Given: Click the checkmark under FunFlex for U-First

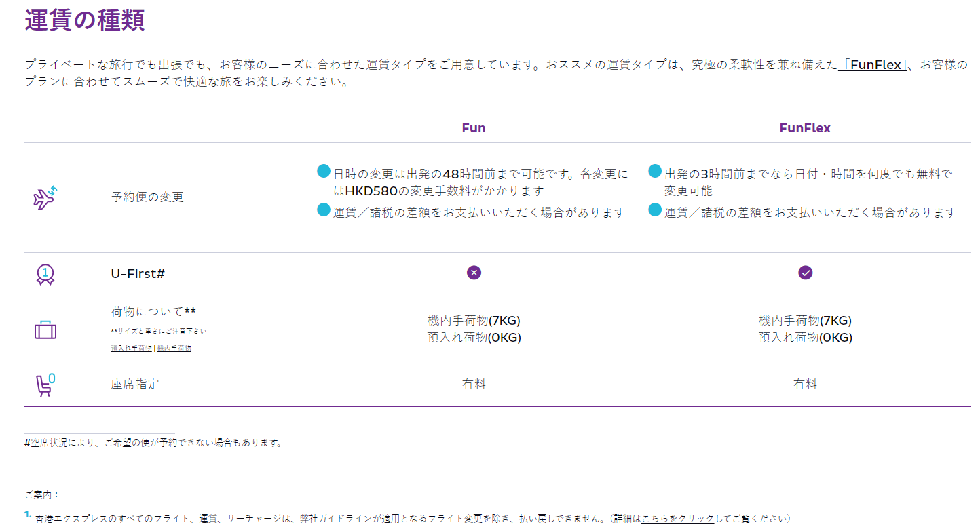Looking at the screenshot, I should (805, 273).
